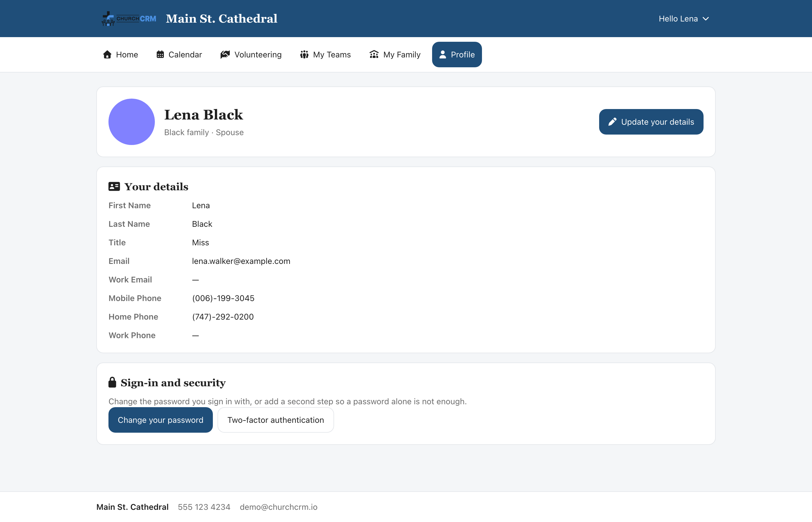The height and width of the screenshot is (522, 812).
Task: Go to the Home tab
Action: (x=120, y=55)
